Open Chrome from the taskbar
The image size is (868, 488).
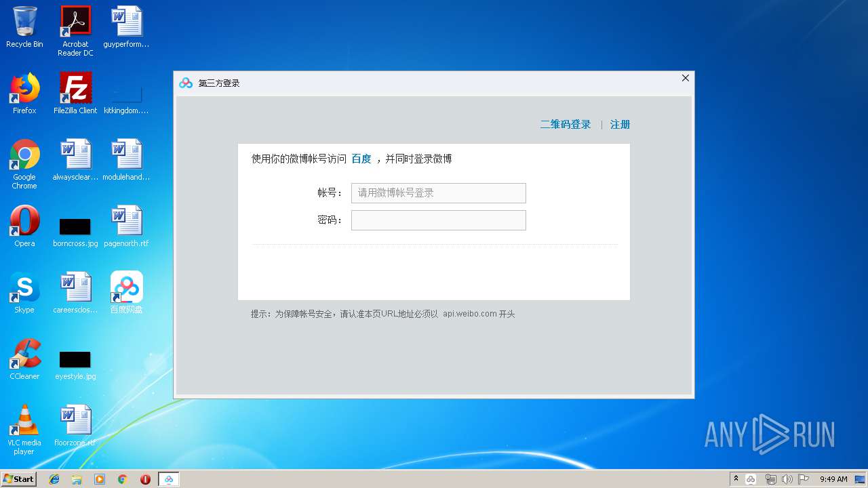pos(122,479)
